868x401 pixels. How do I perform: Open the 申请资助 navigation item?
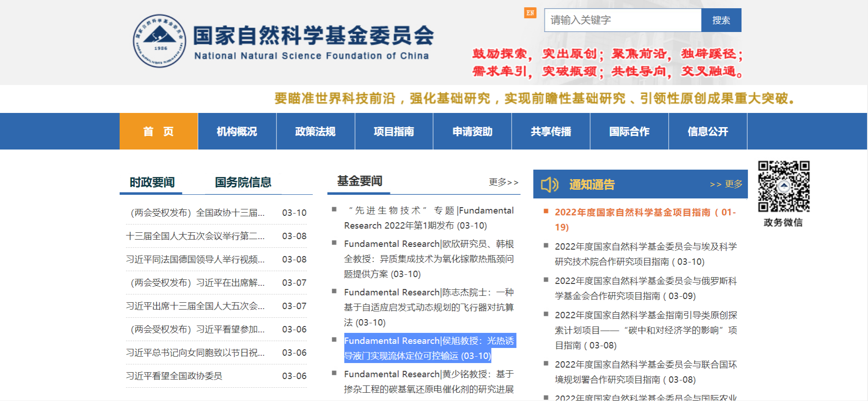(472, 132)
